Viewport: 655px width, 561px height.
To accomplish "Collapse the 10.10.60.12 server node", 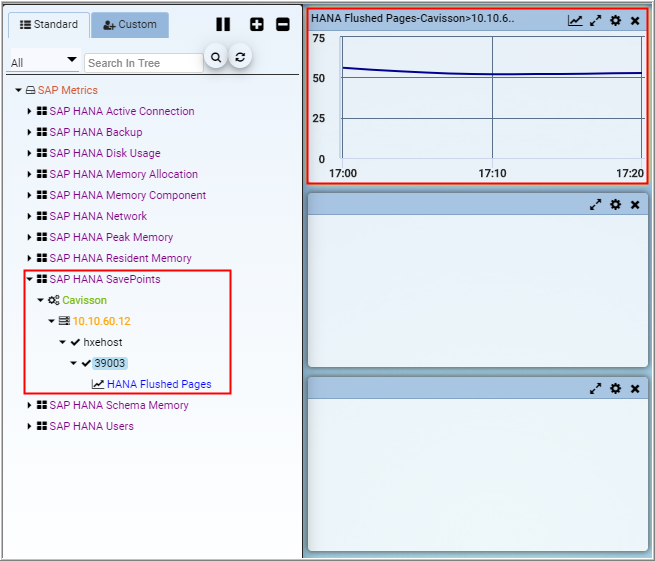I will point(51,321).
